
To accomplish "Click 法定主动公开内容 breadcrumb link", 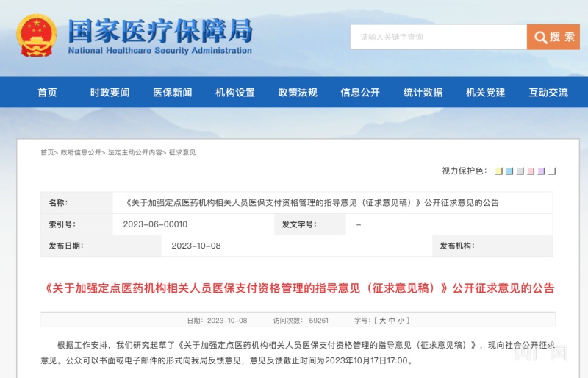I will point(135,153).
